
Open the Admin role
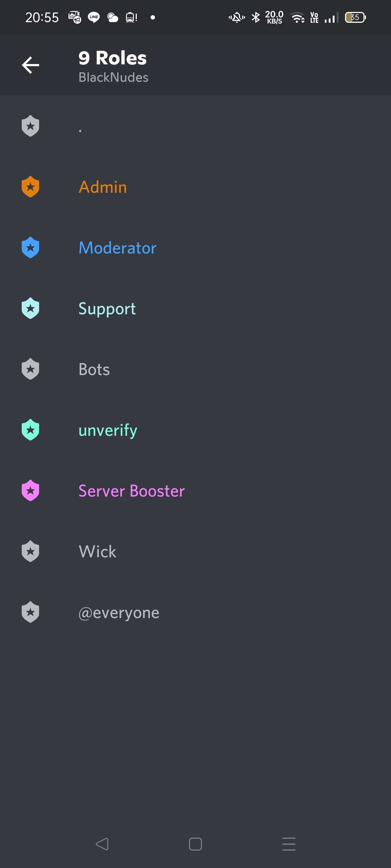tap(195, 187)
